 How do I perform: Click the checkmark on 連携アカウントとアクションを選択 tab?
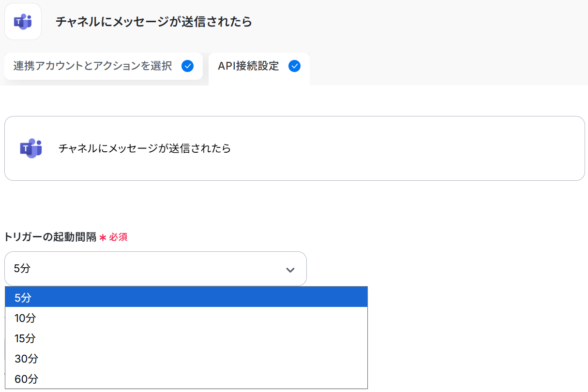(x=187, y=66)
